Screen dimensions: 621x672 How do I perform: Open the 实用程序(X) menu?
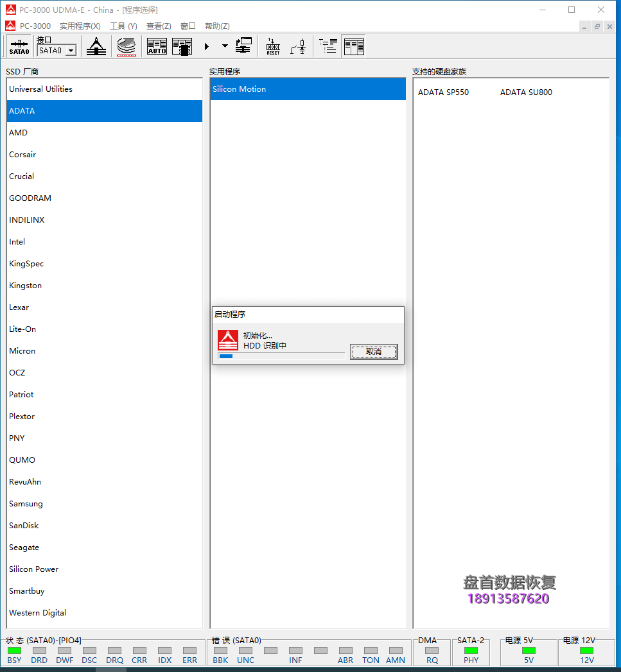(x=80, y=26)
